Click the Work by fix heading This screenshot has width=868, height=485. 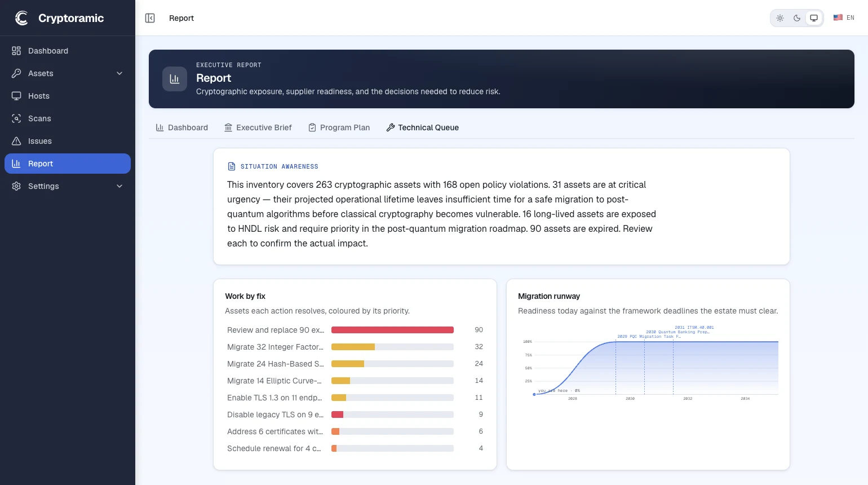point(245,296)
